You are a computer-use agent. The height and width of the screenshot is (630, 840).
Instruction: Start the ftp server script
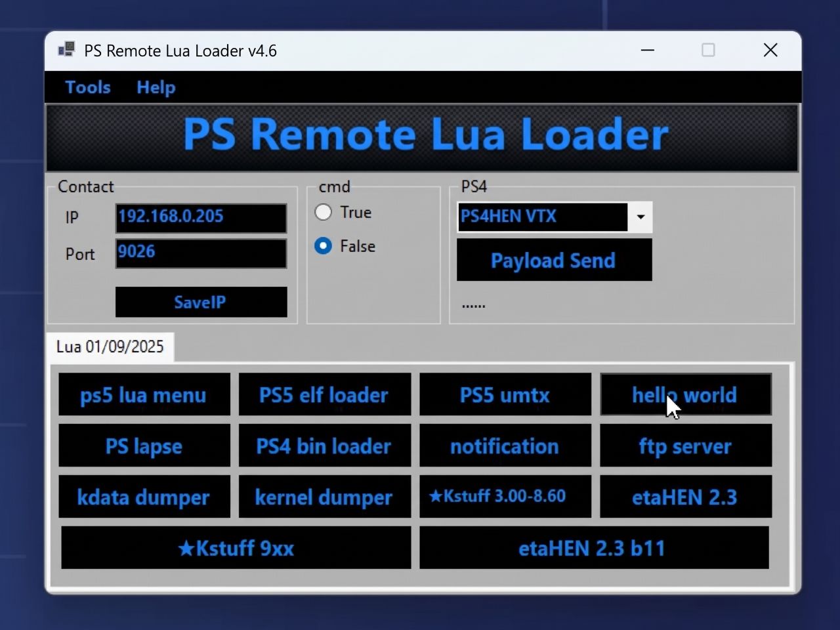coord(686,446)
